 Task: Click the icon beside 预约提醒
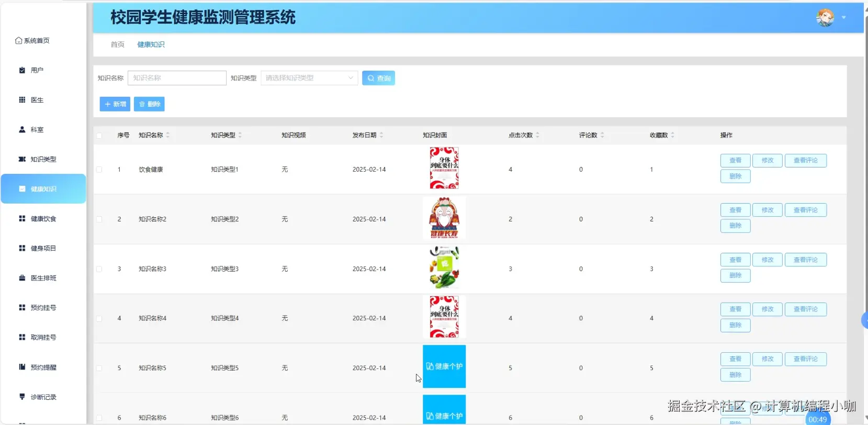pos(22,367)
